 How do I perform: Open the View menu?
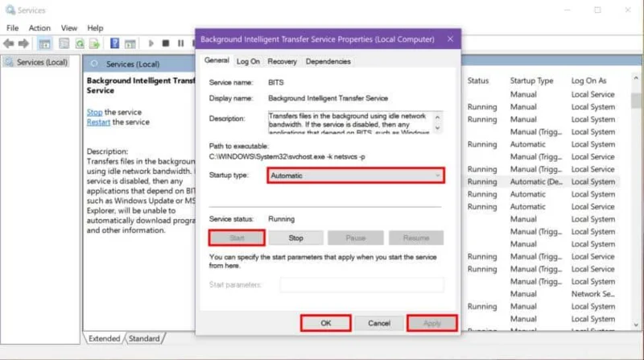coord(69,28)
